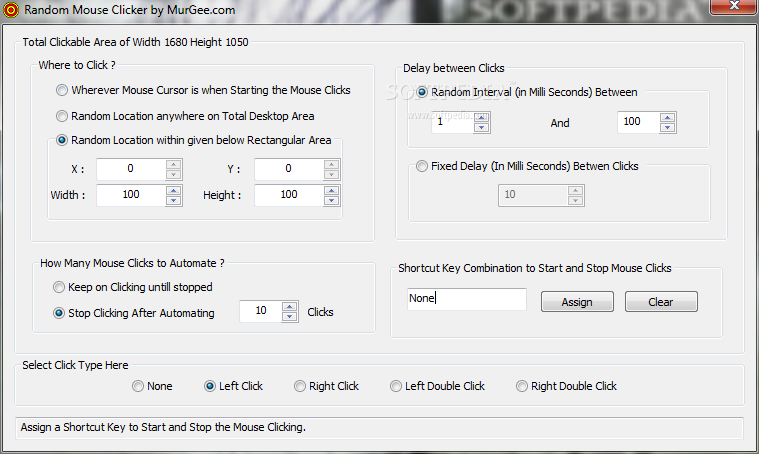Decrease the rectangle Width value
The width and height of the screenshot is (759, 454).
coord(173,200)
